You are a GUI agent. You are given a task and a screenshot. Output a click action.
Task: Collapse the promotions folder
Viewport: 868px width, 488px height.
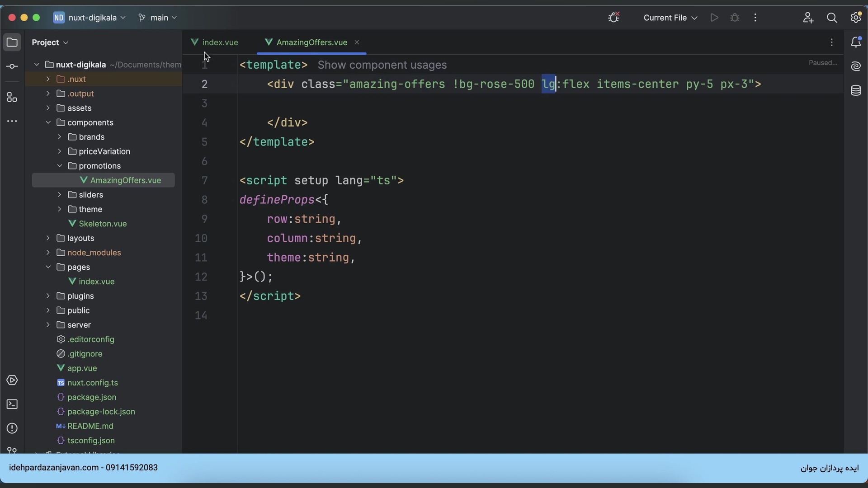pos(59,166)
